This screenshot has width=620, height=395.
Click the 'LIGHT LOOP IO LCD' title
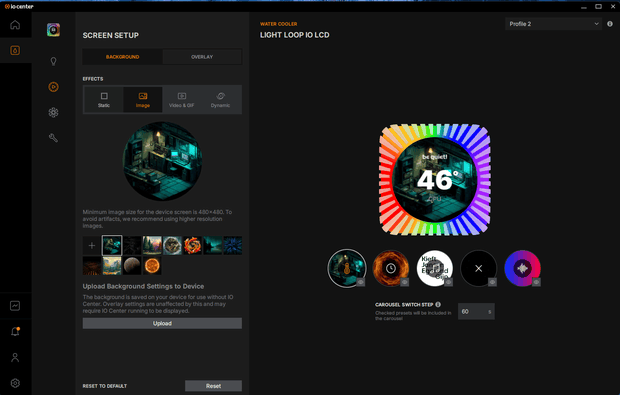(x=295, y=35)
